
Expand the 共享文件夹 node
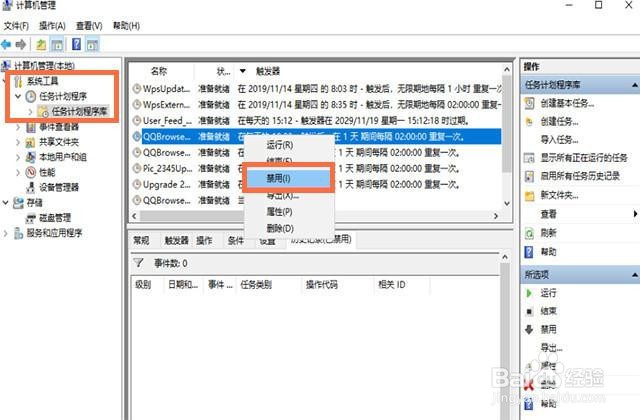tap(18, 142)
